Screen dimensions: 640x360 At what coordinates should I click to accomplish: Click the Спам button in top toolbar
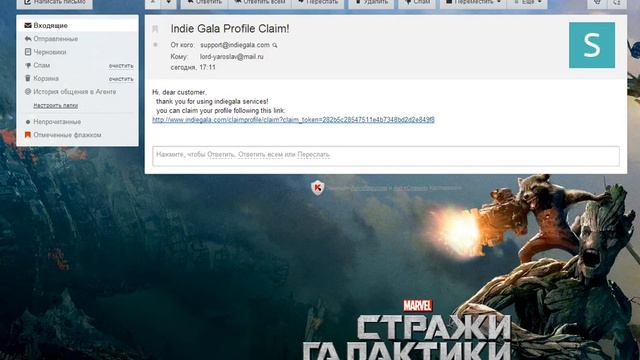tap(417, 3)
